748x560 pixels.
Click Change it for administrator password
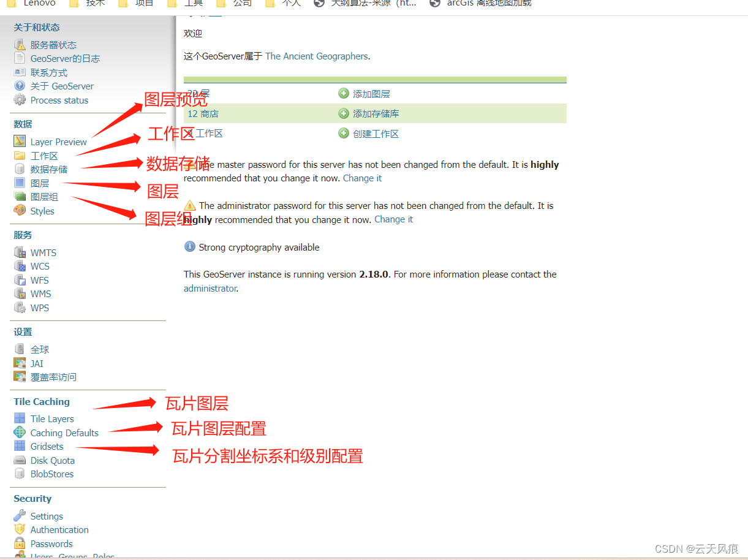[393, 219]
